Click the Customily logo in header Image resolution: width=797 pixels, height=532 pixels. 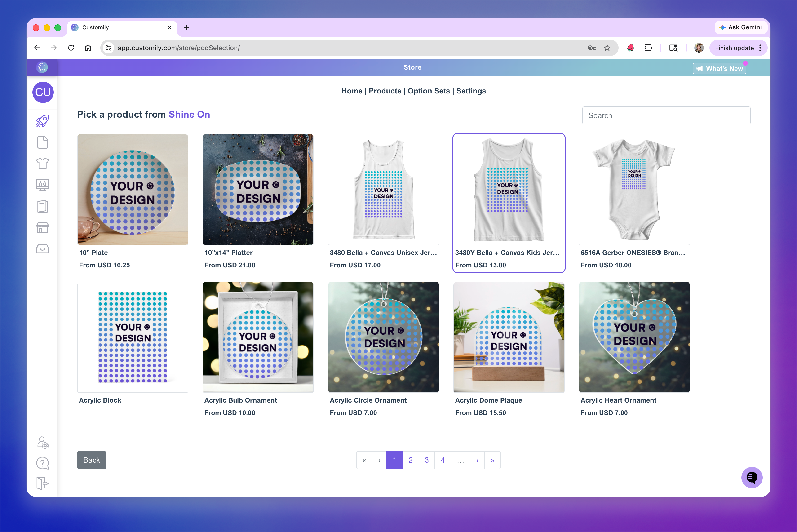pyautogui.click(x=42, y=67)
